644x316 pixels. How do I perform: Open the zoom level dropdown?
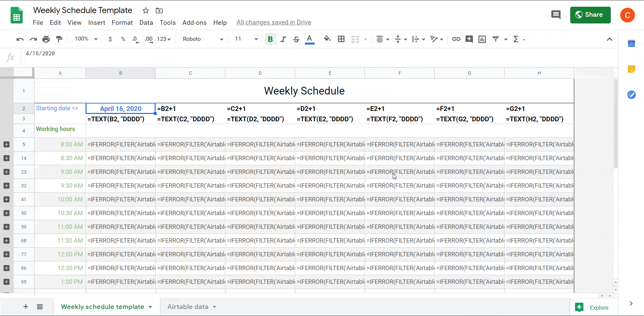pyautogui.click(x=86, y=39)
